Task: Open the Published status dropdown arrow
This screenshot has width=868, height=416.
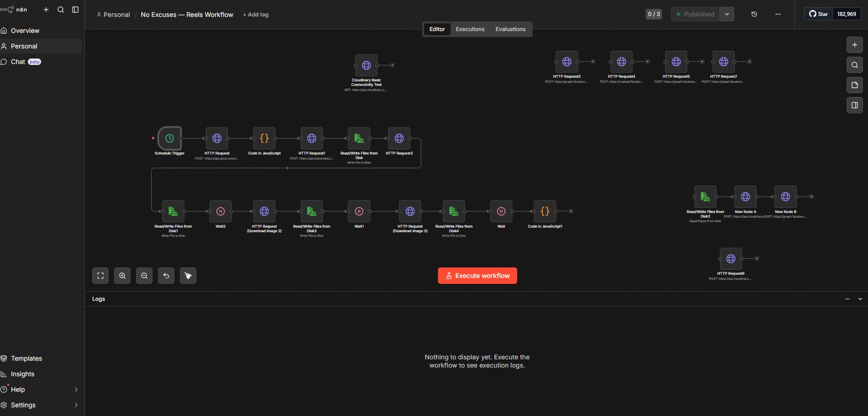Action: [x=726, y=14]
